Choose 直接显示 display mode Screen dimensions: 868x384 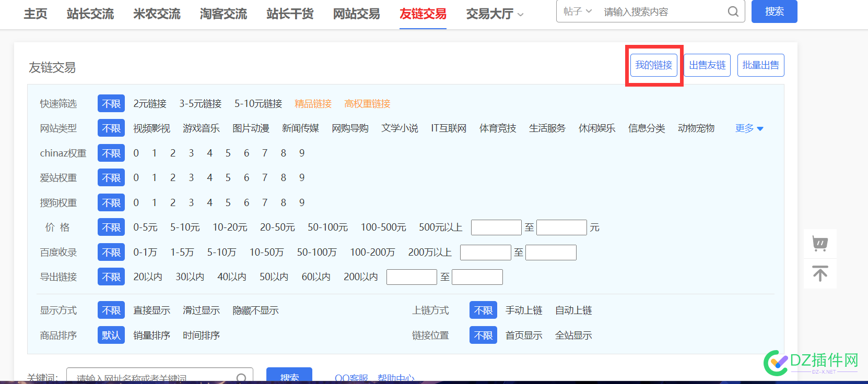[151, 310]
